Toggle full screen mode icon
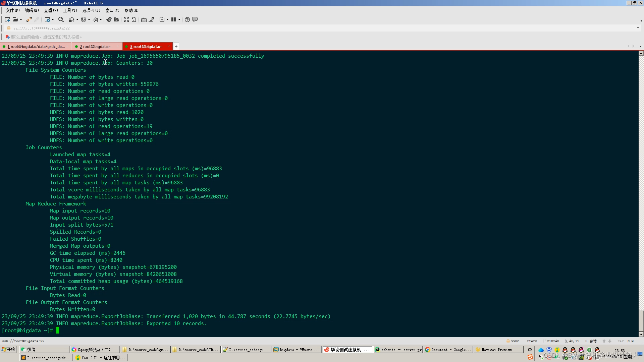 pos(126,19)
